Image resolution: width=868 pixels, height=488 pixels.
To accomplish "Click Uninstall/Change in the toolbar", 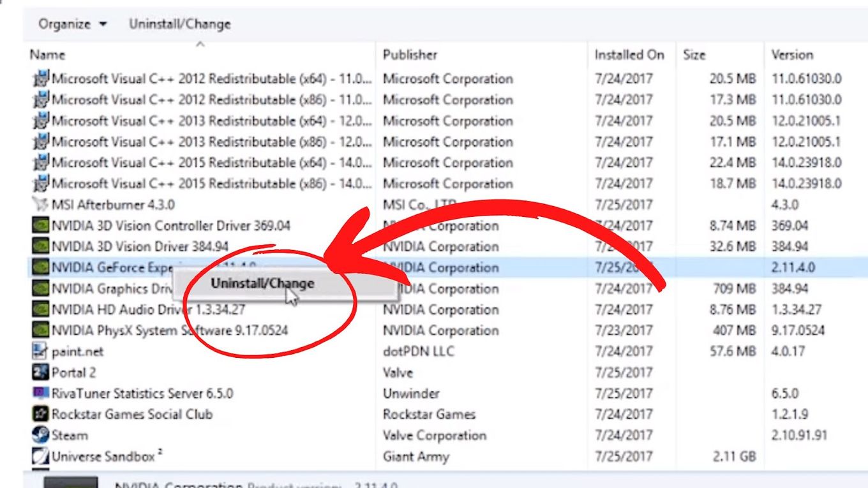I will 180,24.
